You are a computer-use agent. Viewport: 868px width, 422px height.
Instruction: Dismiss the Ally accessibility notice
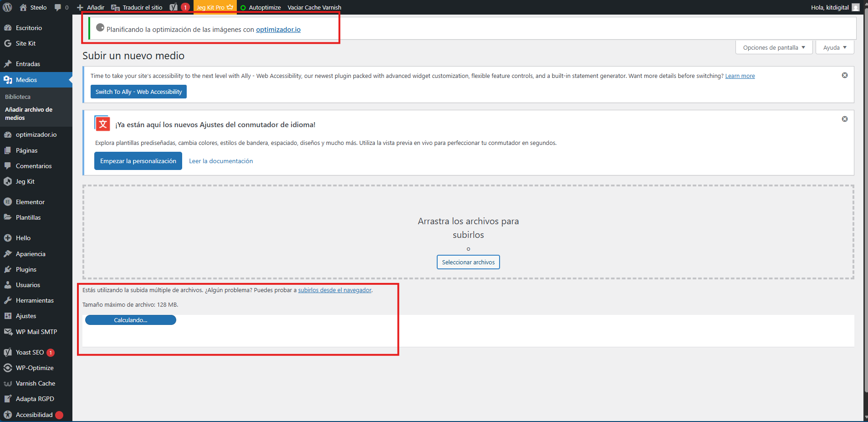click(x=845, y=75)
